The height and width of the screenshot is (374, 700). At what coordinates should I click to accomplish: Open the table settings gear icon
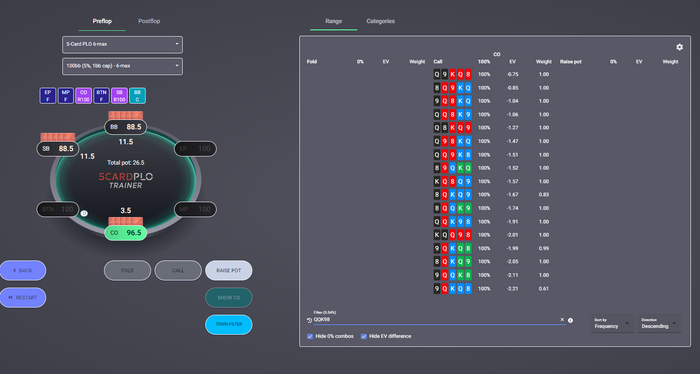pyautogui.click(x=679, y=47)
